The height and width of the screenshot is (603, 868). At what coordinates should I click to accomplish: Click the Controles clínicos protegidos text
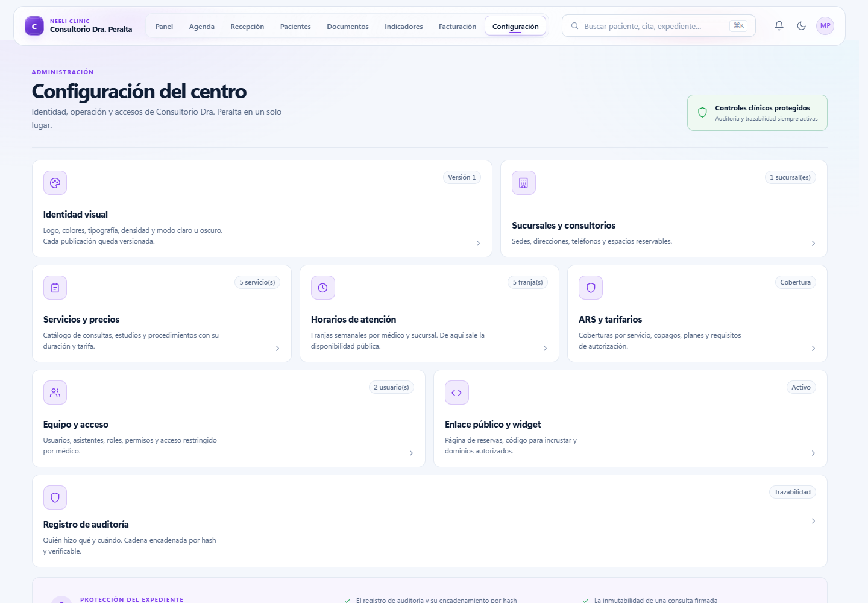tap(763, 108)
